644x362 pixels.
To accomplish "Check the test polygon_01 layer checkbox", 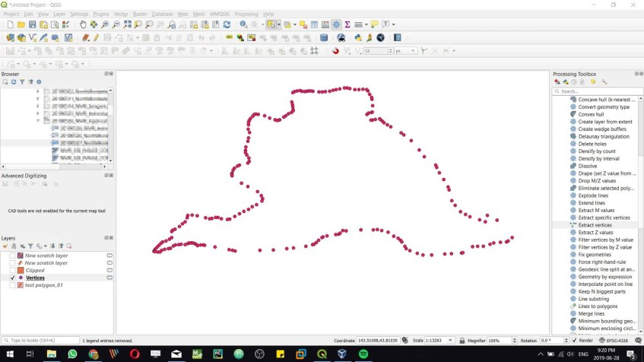I will (x=12, y=285).
